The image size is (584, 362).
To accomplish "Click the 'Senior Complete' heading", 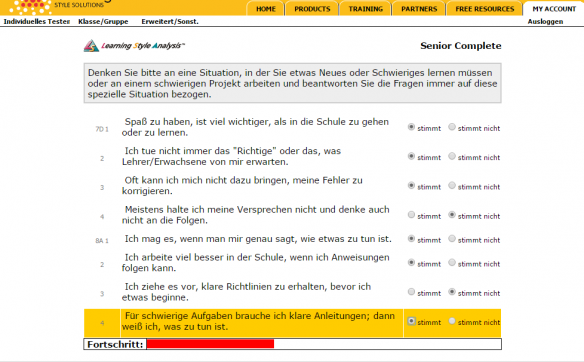I will coord(461,46).
